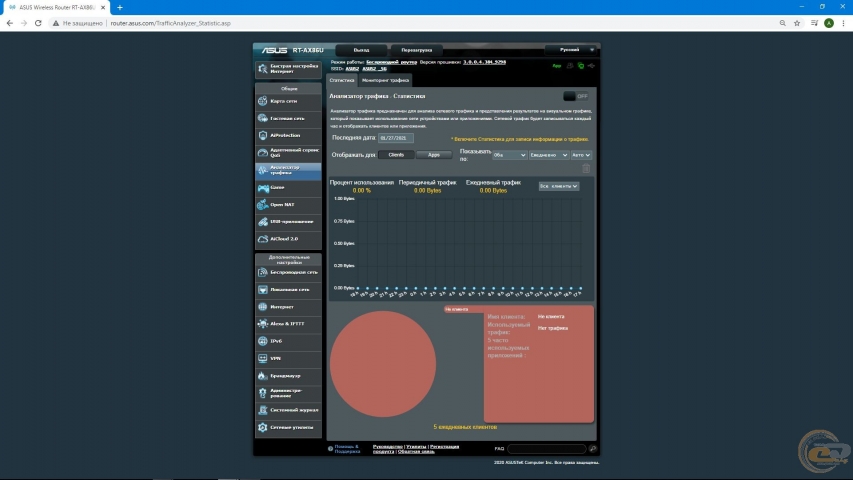This screenshot has width=853, height=480.
Task: Open the Гостевая сеть guest network page
Action: click(x=288, y=118)
